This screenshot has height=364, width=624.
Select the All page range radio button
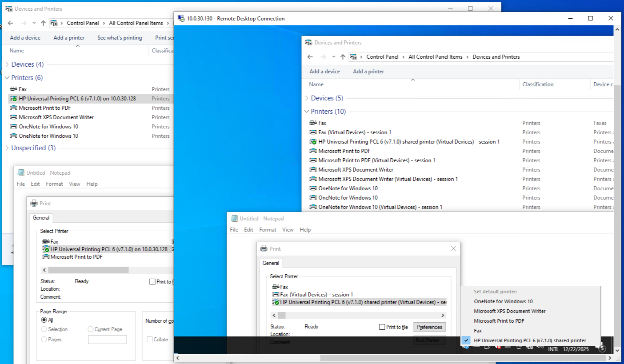[44, 320]
